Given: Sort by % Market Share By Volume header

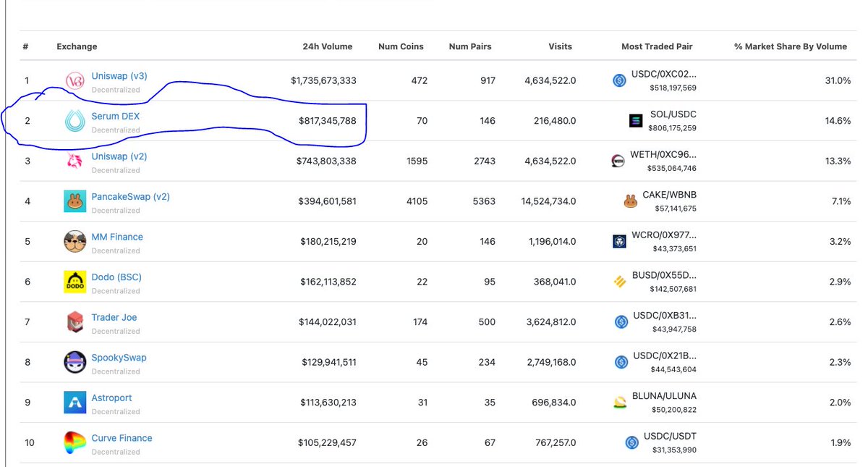Looking at the screenshot, I should [791, 46].
